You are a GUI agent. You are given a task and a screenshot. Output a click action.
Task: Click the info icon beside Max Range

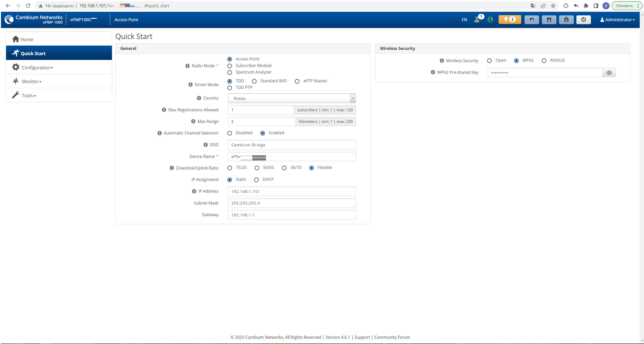pos(193,121)
